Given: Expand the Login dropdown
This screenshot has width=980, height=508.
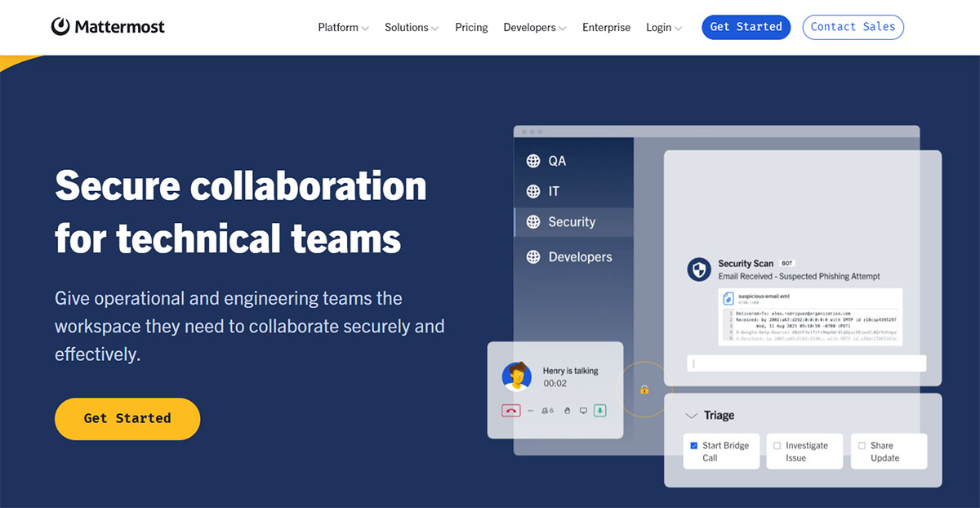Looking at the screenshot, I should [x=664, y=28].
